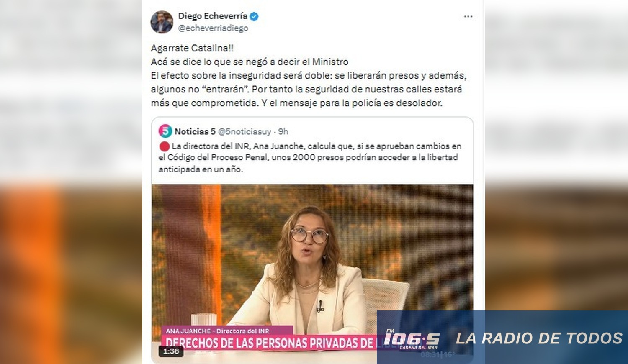The image size is (628, 364).
Task: Click the 08:31 clock overlay on video
Action: click(430, 355)
